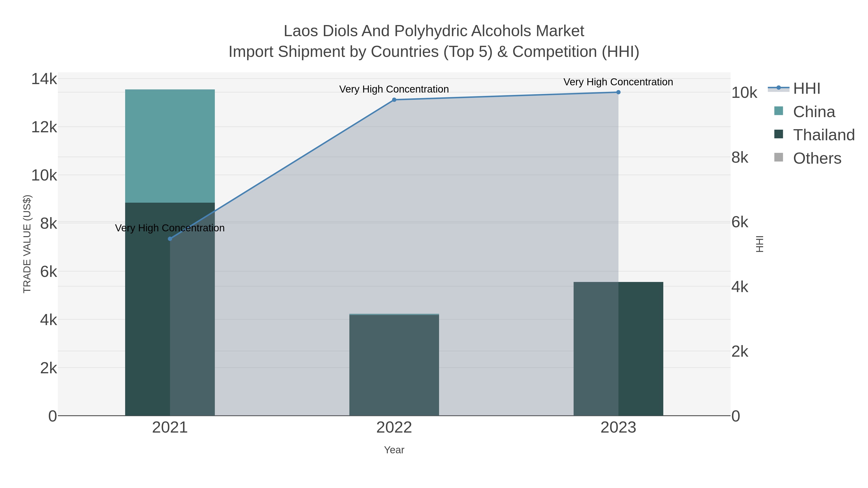Click the Year axis title
The width and height of the screenshot is (868, 488).
point(394,450)
